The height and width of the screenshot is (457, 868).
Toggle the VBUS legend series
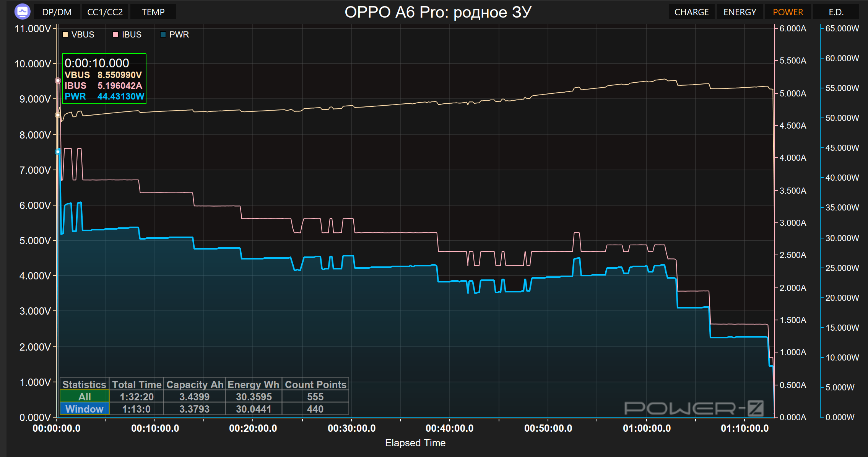(83, 34)
